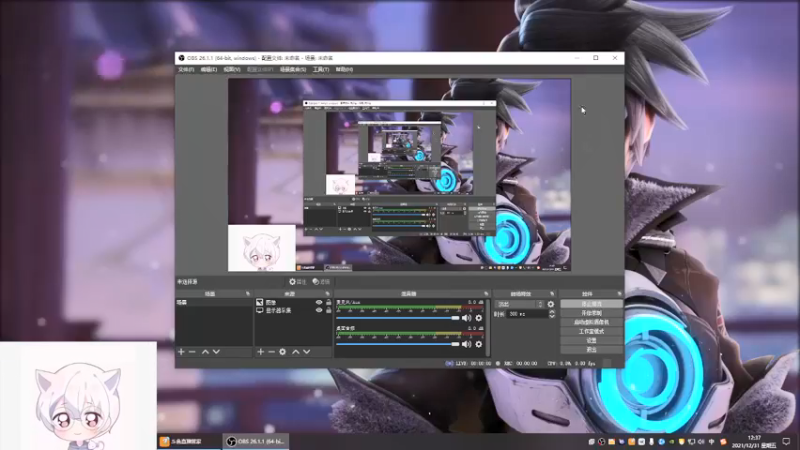
Task: Click the image source type icon
Action: click(260, 303)
